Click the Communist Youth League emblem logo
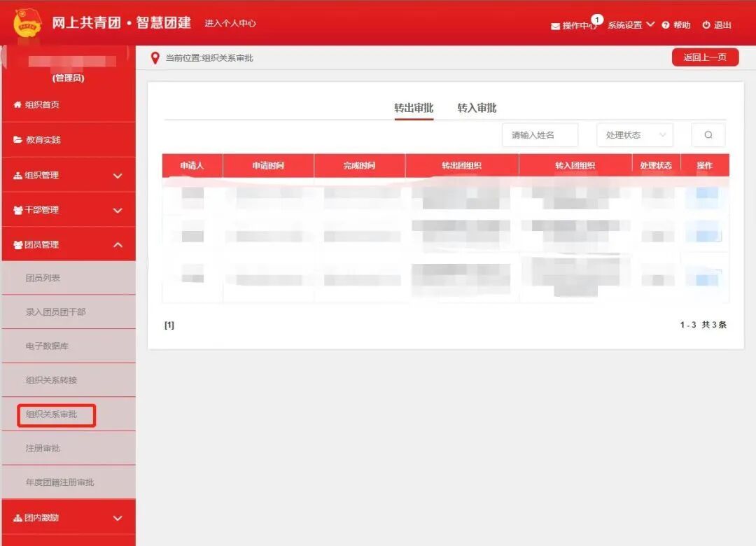 [27, 23]
